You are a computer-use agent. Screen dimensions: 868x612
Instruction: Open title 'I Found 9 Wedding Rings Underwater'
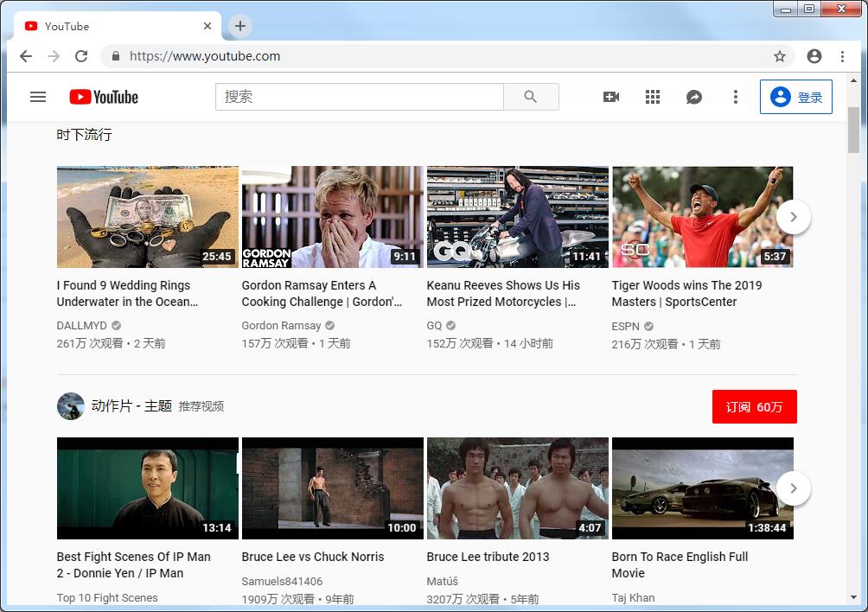(x=127, y=293)
